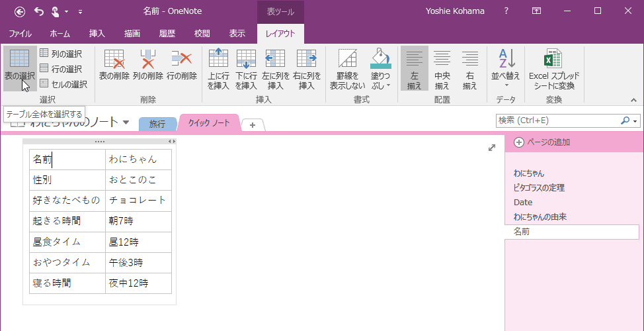Insert column left with 左に列を挿入
Viewport: 644px width, 331px height.
coord(276,69)
